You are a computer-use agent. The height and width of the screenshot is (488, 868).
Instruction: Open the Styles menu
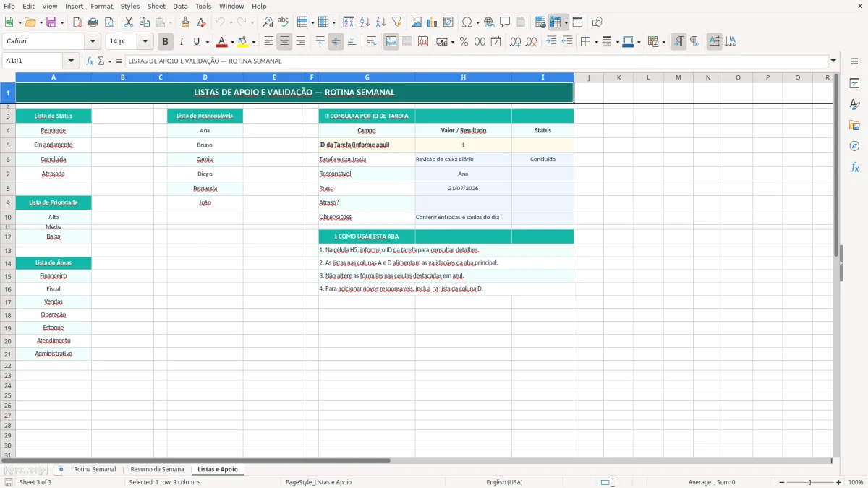click(x=130, y=6)
